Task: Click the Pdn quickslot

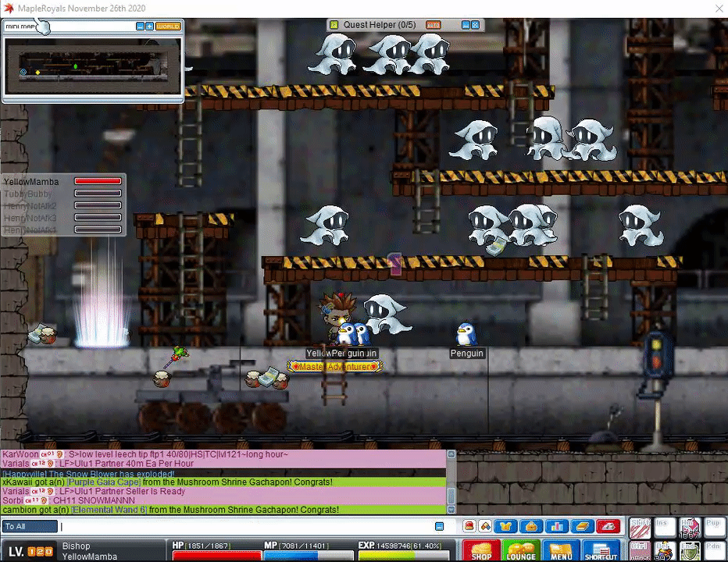Action: (x=715, y=551)
